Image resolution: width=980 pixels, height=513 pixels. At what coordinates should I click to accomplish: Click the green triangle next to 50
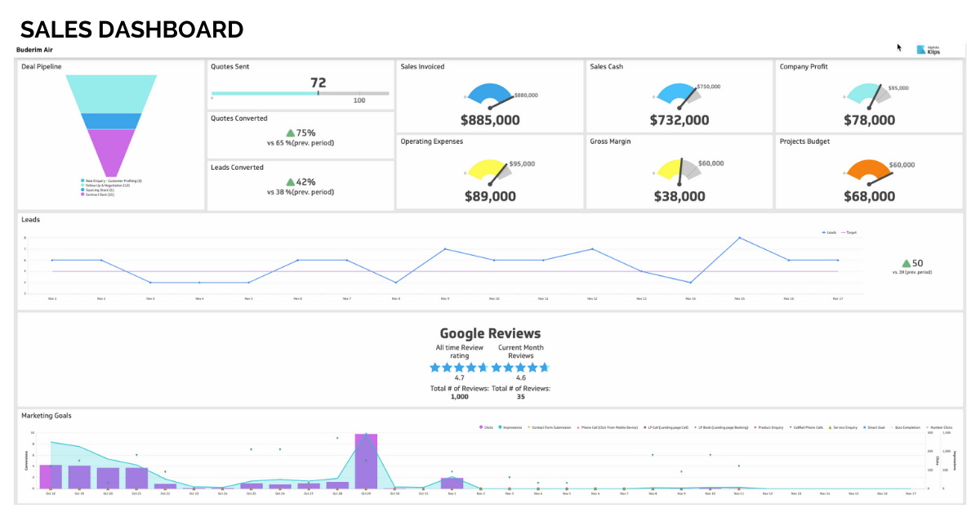pos(906,263)
